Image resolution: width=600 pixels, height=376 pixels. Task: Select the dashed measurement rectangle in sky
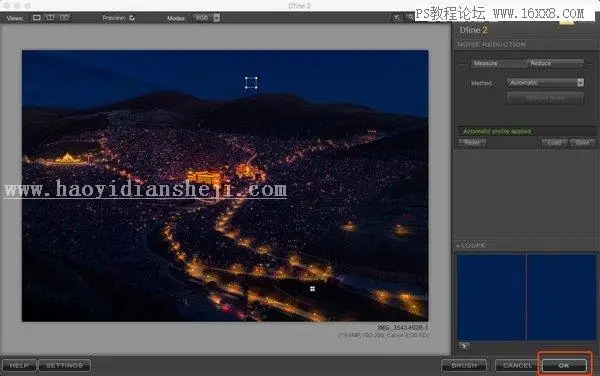pos(251,83)
